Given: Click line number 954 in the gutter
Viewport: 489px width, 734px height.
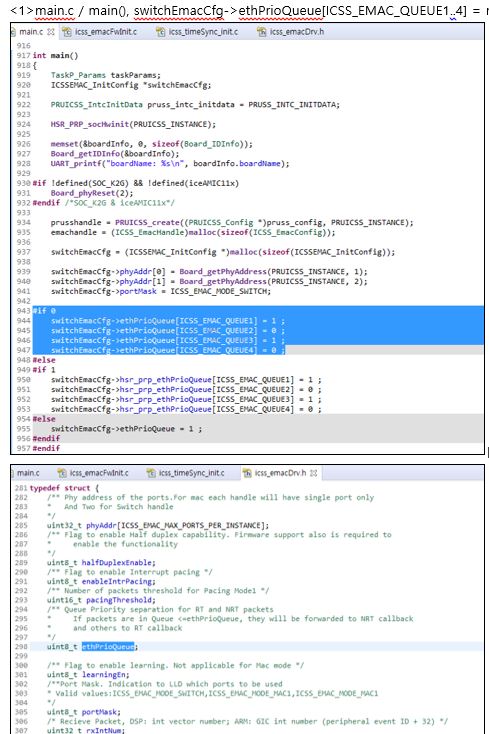Looking at the screenshot, I should [x=23, y=419].
